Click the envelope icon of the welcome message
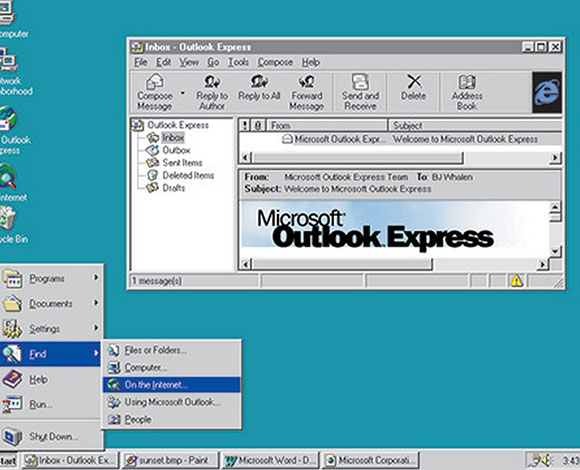Viewport: 580px width, 470px height. [x=287, y=139]
